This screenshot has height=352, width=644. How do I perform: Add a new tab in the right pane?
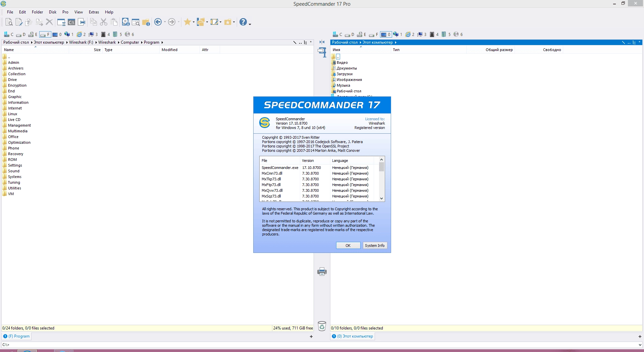point(640,337)
